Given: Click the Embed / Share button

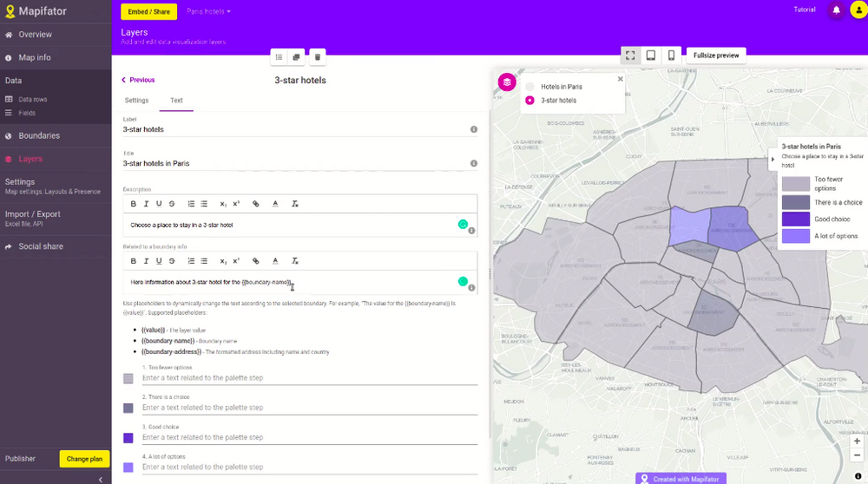Looking at the screenshot, I should pyautogui.click(x=149, y=11).
